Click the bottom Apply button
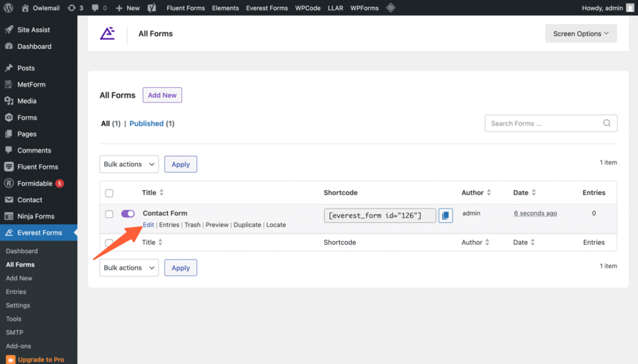Viewport: 638px width, 364px height. pos(181,268)
